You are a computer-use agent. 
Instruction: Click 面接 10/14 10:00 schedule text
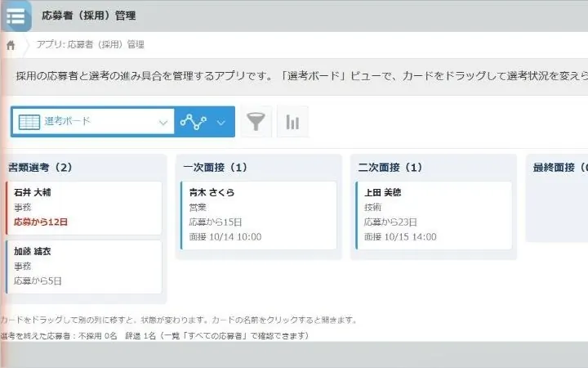click(225, 237)
